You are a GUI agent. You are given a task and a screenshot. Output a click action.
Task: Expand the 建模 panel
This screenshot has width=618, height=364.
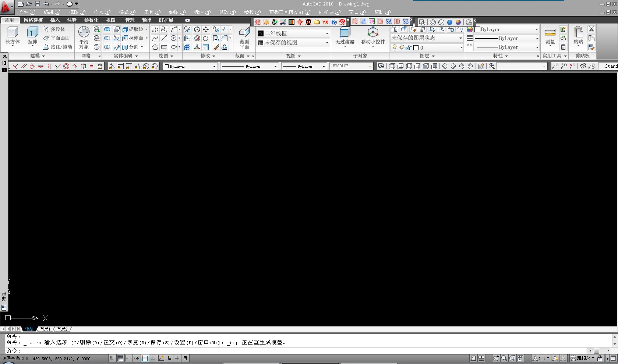(37, 56)
